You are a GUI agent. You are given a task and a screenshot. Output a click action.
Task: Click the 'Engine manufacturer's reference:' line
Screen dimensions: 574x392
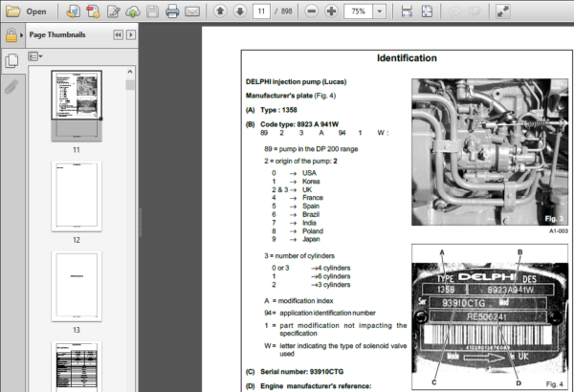pyautogui.click(x=316, y=386)
